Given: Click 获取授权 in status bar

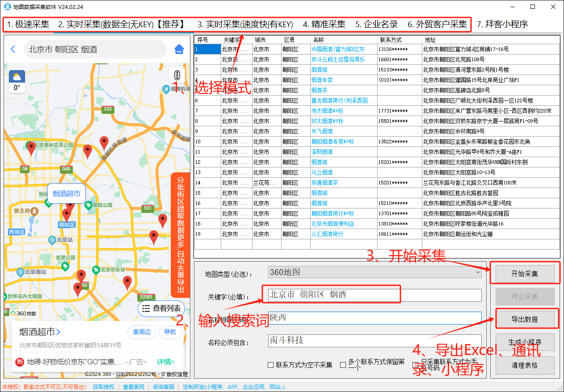Looking at the screenshot, I should (x=104, y=387).
